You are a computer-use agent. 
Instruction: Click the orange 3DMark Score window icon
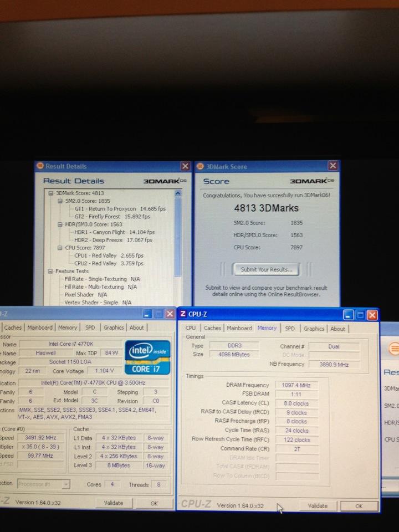(199, 166)
